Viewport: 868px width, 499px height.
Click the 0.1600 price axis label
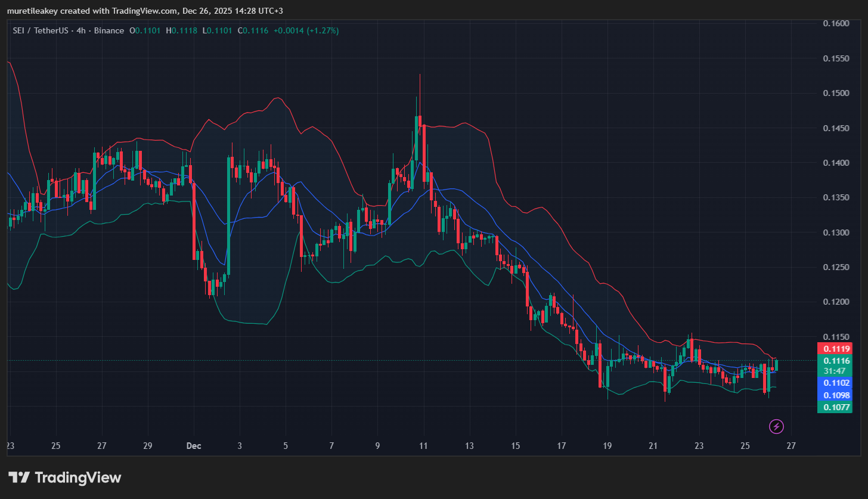tap(836, 23)
